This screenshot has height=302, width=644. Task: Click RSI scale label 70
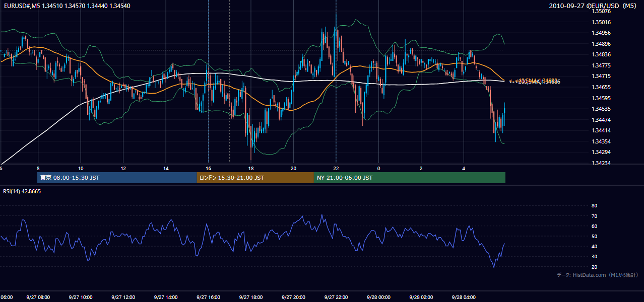(x=594, y=216)
